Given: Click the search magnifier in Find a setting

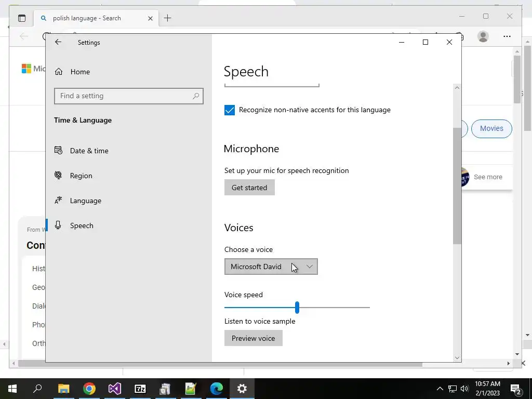Looking at the screenshot, I should coord(196,96).
